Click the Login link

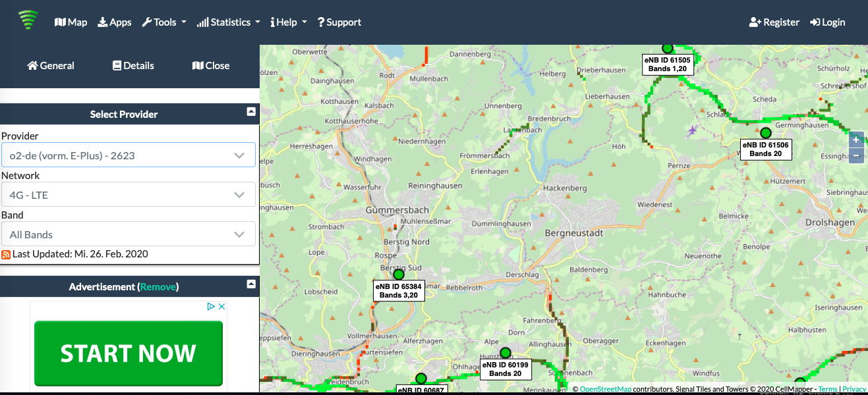[828, 22]
